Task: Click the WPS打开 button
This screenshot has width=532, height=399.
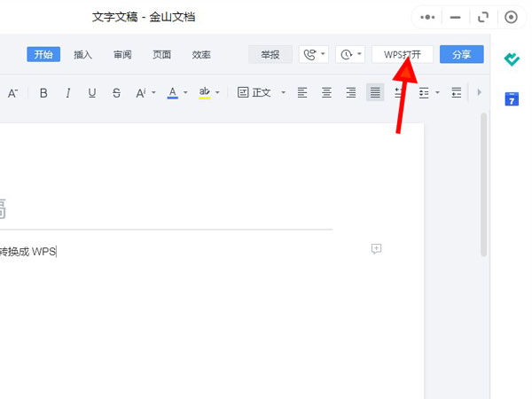Action: 403,55
